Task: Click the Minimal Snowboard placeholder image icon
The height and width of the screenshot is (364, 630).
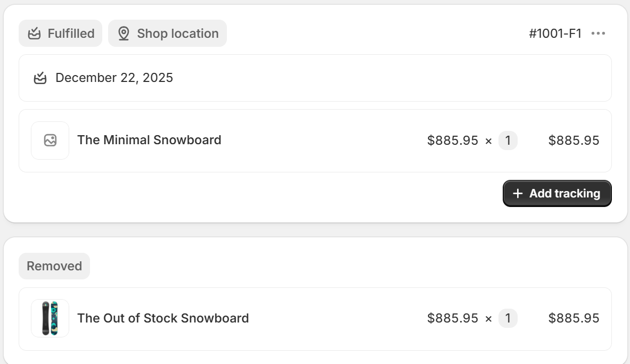Action: point(50,140)
